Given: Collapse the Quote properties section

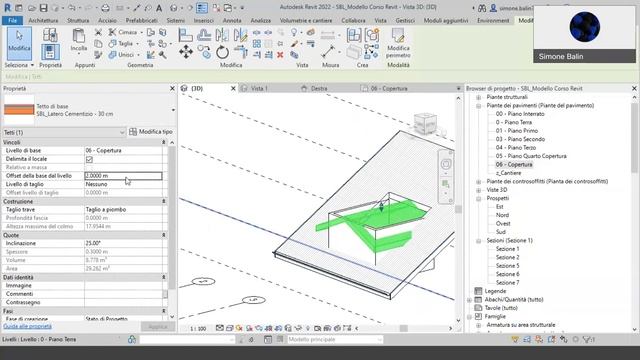Looking at the screenshot, I should tap(164, 235).
